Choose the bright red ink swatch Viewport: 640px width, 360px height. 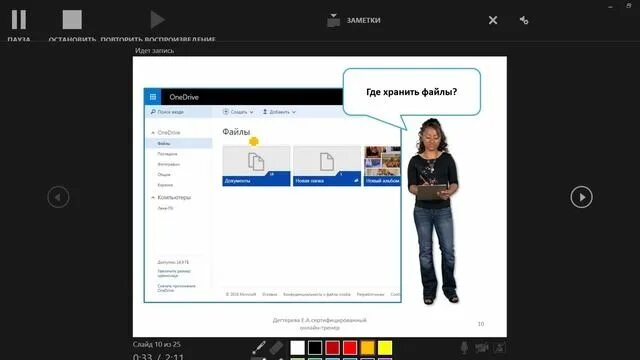[x=350, y=348]
